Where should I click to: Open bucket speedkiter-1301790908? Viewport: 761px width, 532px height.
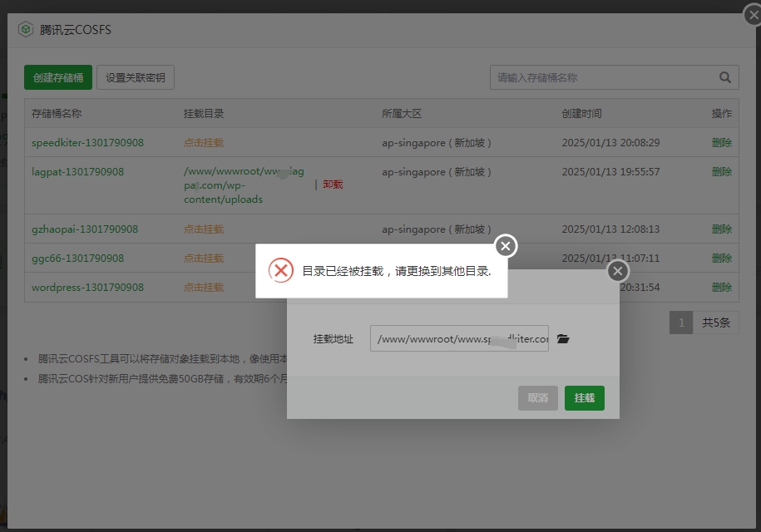click(88, 143)
